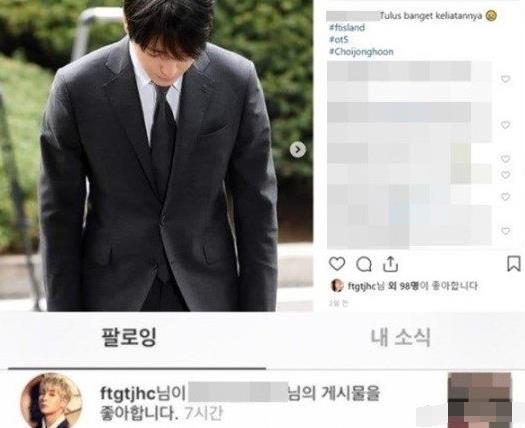Open comments via the speech bubble icon
This screenshot has height=428, width=525.
[x=364, y=265]
